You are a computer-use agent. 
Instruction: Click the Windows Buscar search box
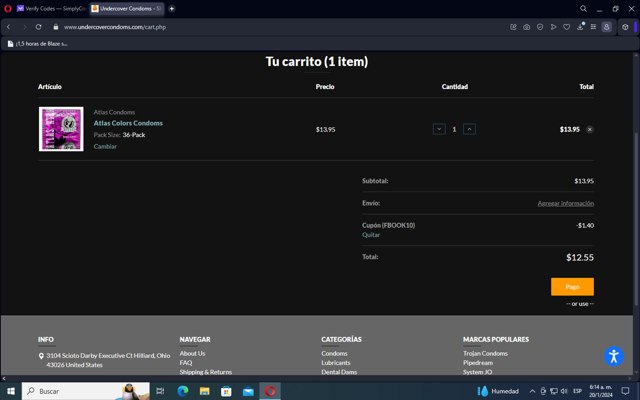[x=86, y=391]
